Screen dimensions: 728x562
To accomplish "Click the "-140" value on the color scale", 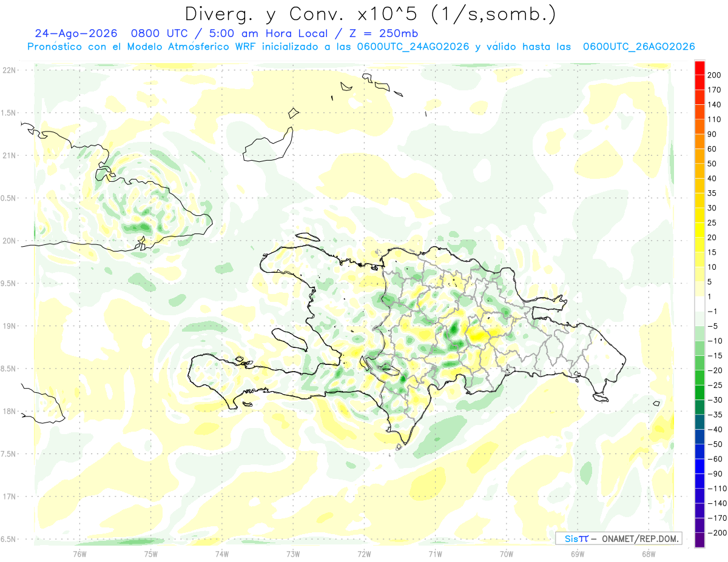I will click(x=718, y=504).
